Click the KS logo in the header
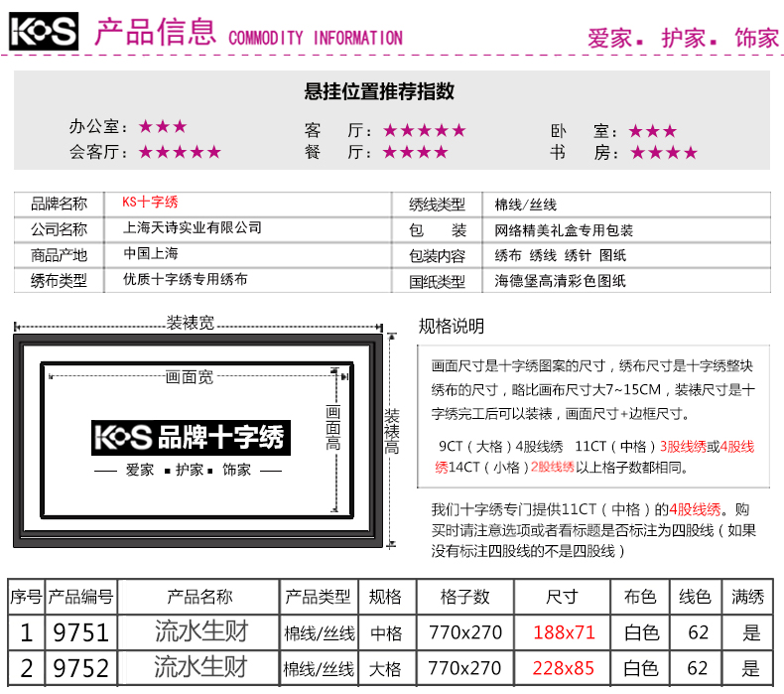Viewport: 784px width, 694px height. (44, 31)
